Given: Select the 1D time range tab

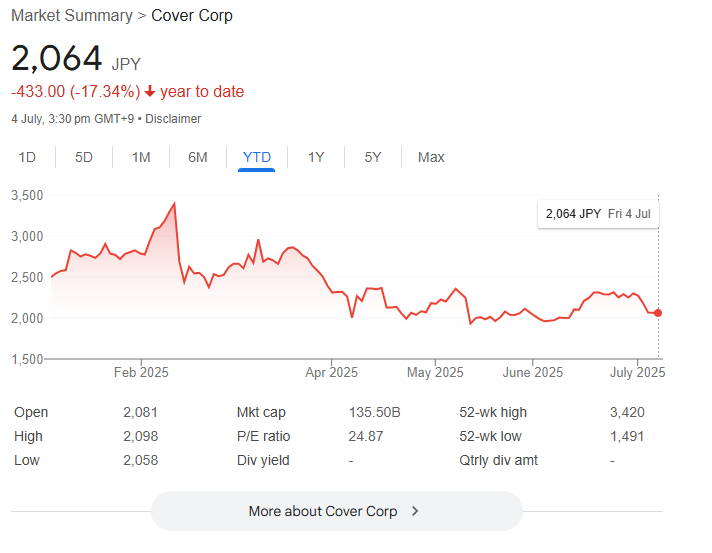Looking at the screenshot, I should click(x=27, y=157).
